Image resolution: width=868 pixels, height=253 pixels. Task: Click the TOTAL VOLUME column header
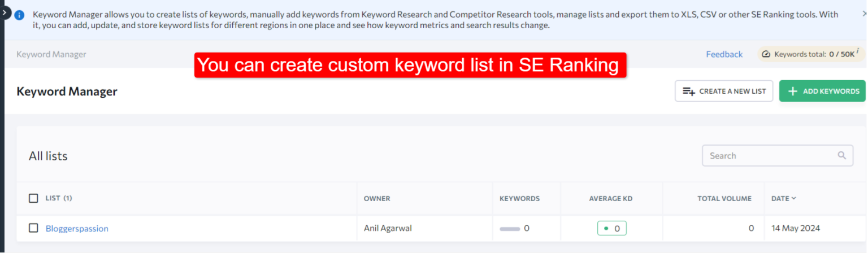[x=724, y=199]
